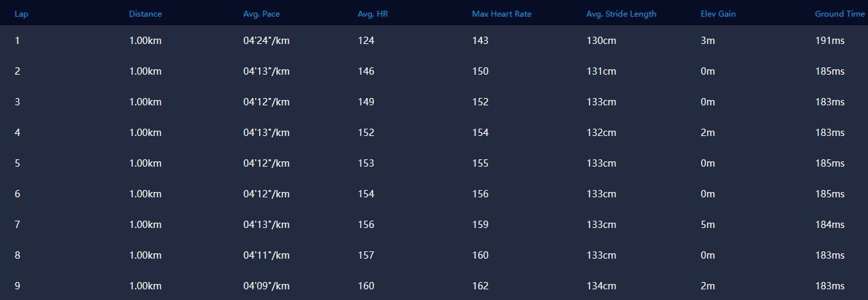The height and width of the screenshot is (300, 868).
Task: Sort by the Avg. Pace column header
Action: click(x=262, y=14)
